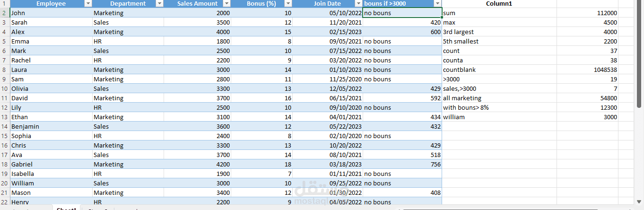
Task: Open the Bonus (%) filter dropdown
Action: click(x=288, y=3)
